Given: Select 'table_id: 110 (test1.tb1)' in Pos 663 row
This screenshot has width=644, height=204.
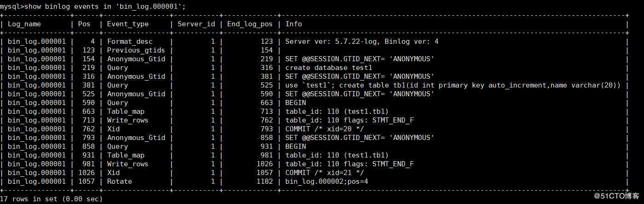Looking at the screenshot, I should (337, 111).
